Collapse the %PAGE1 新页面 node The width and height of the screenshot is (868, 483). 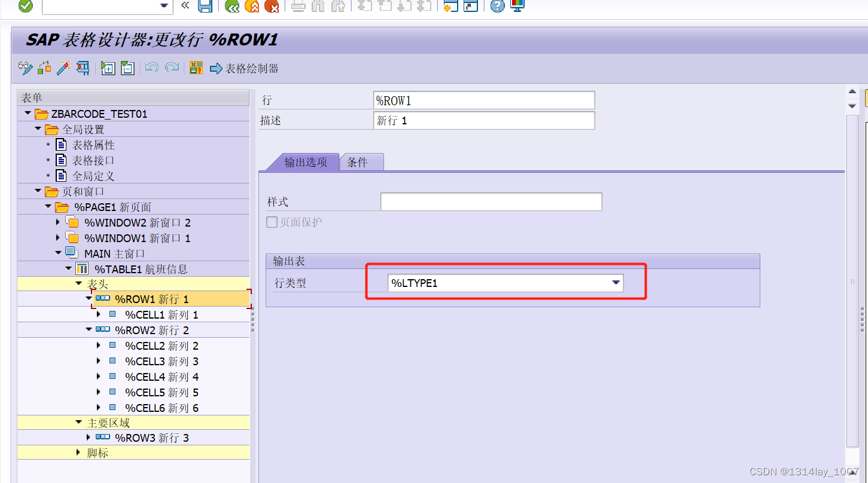tap(48, 206)
